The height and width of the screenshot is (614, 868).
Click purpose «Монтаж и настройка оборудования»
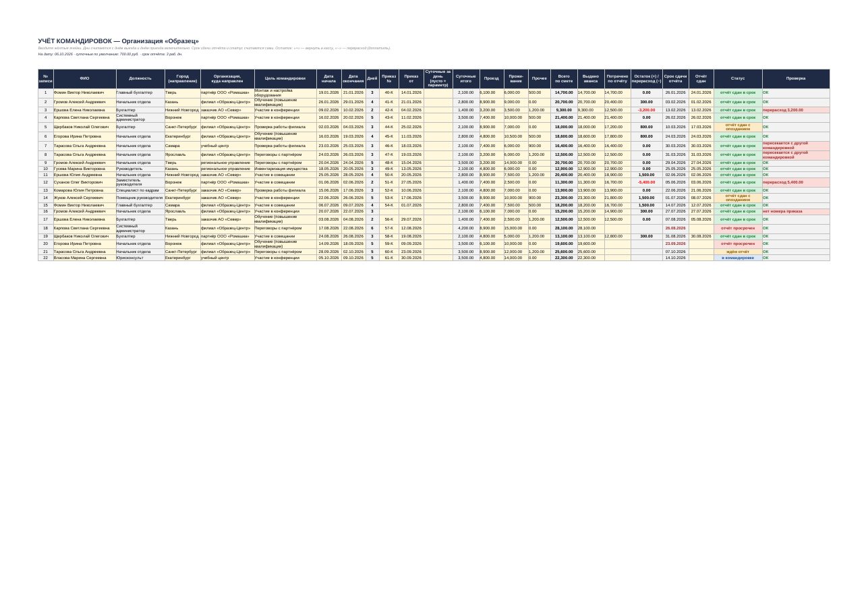(x=285, y=93)
